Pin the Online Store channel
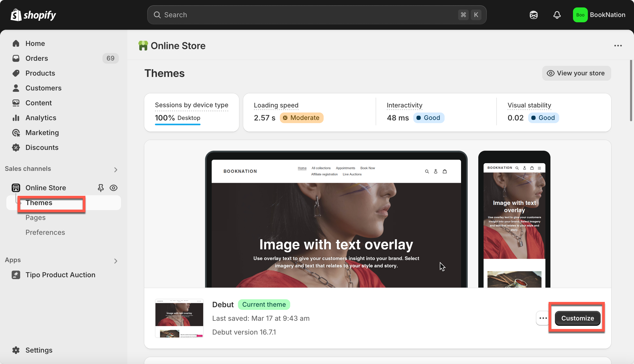Image resolution: width=634 pixels, height=364 pixels. click(101, 188)
